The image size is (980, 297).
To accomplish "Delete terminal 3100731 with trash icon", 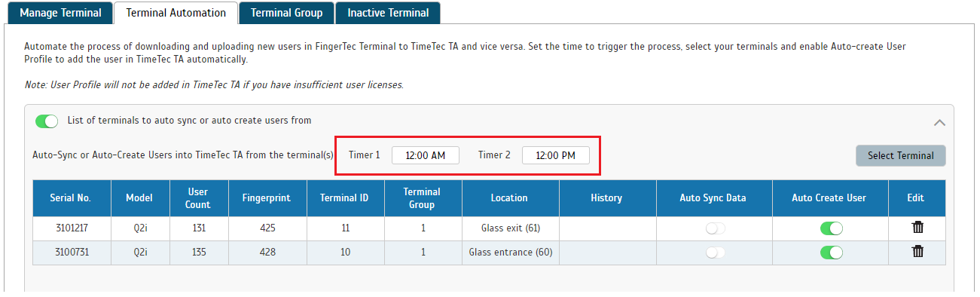I will point(917,252).
